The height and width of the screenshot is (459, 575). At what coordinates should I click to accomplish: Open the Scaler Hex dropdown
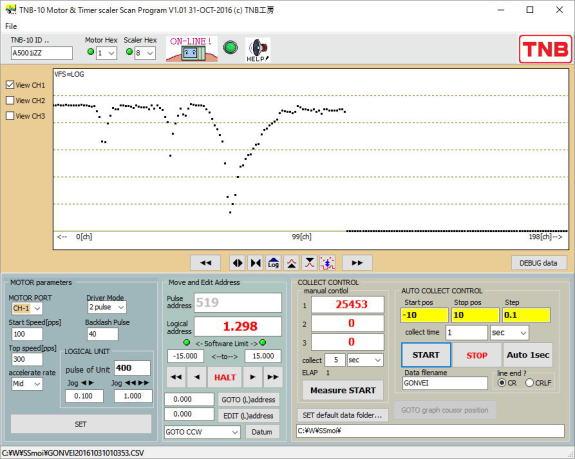point(145,53)
